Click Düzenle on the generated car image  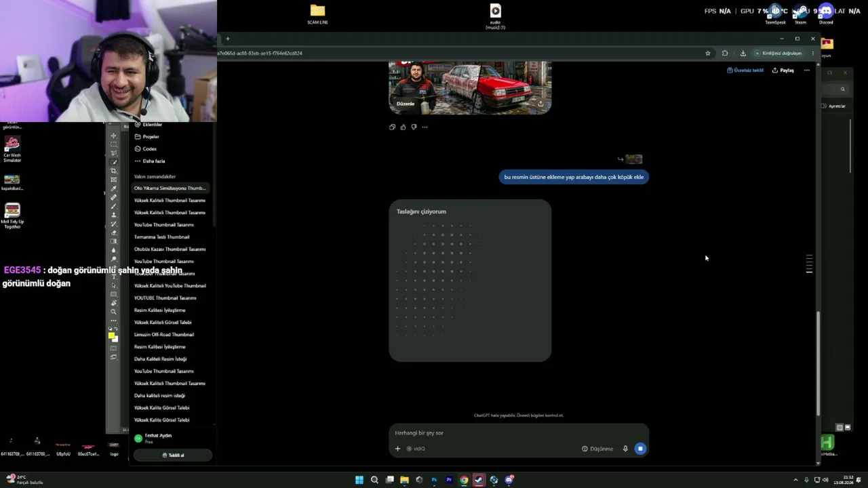pyautogui.click(x=406, y=104)
